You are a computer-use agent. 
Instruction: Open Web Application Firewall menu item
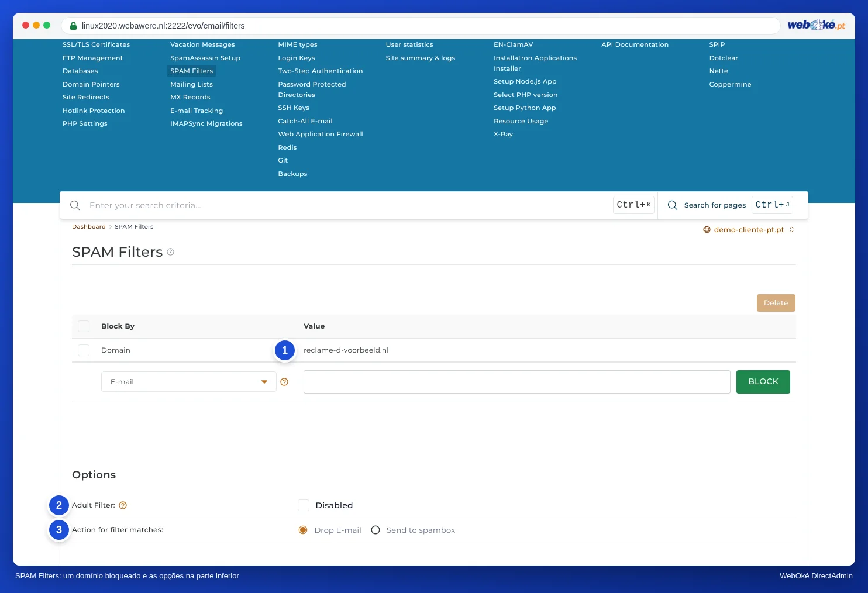tap(321, 134)
